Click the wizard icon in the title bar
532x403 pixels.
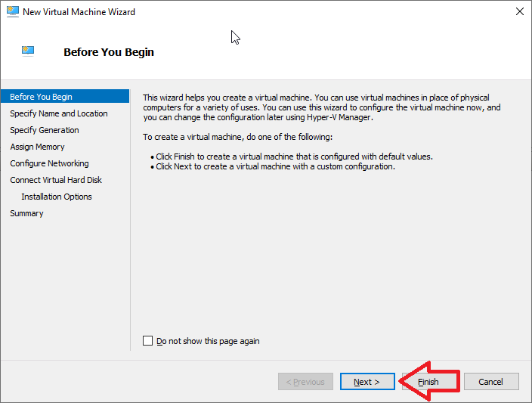[12, 12]
